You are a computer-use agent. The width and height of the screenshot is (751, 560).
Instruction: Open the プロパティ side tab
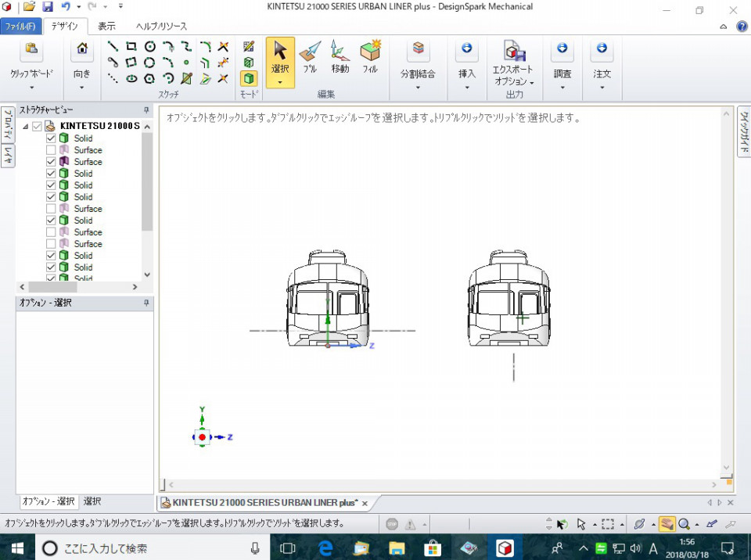(x=8, y=124)
